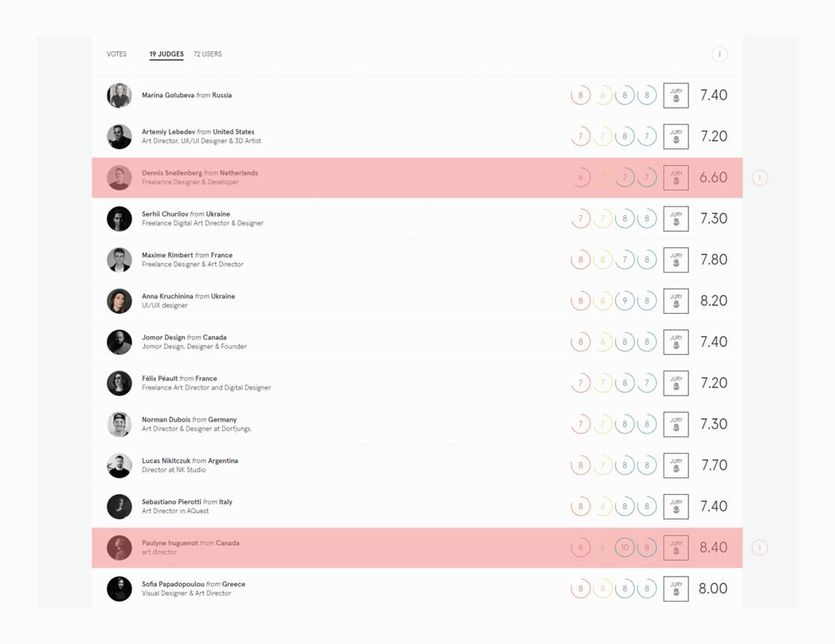Click the score 10 circle in Paulyne's row
The height and width of the screenshot is (644, 835).
(x=625, y=548)
